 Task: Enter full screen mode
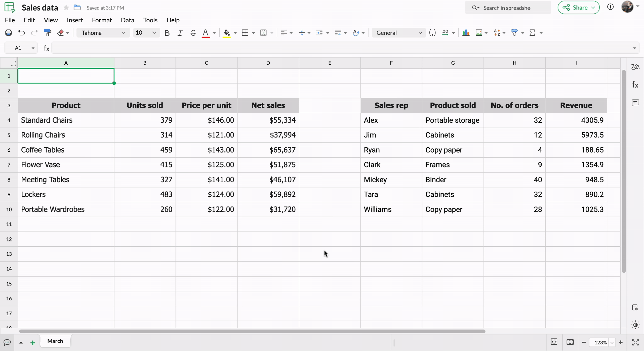[635, 342]
